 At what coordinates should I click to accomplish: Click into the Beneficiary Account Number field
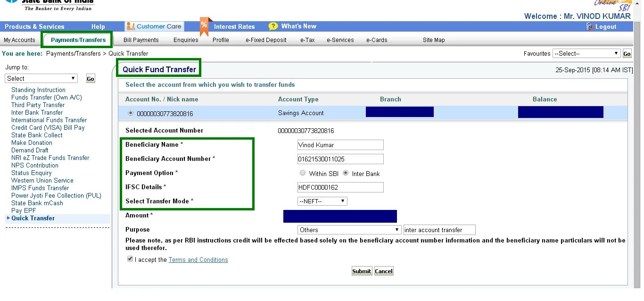pyautogui.click(x=340, y=159)
